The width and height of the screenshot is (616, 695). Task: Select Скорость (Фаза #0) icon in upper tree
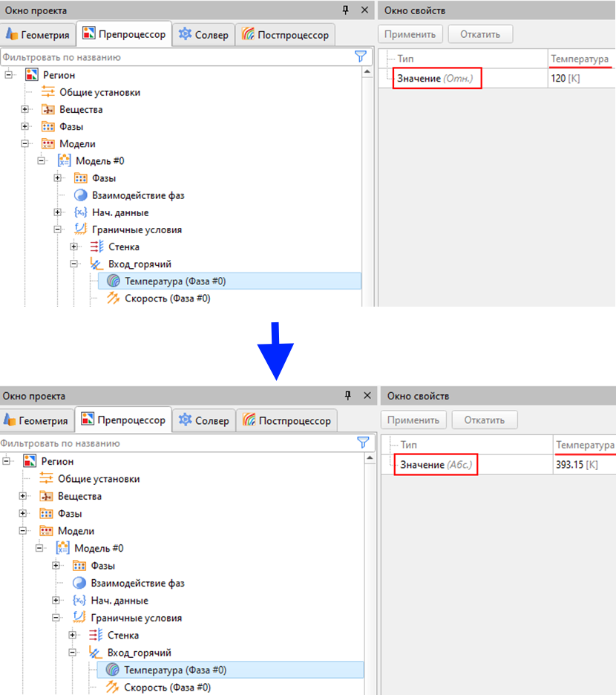click(x=114, y=298)
